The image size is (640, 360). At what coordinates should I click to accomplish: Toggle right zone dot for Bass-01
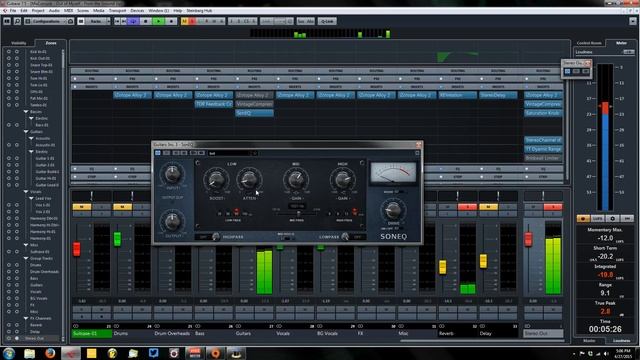(17, 125)
